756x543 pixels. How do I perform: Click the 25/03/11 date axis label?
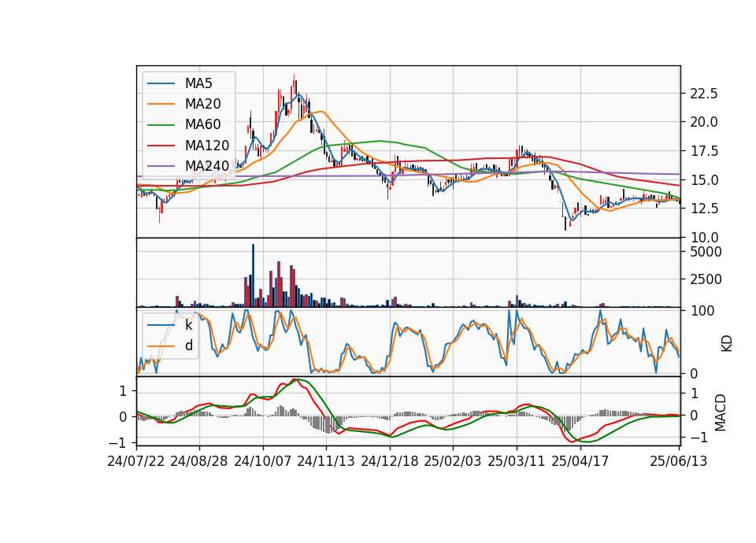[x=517, y=461]
